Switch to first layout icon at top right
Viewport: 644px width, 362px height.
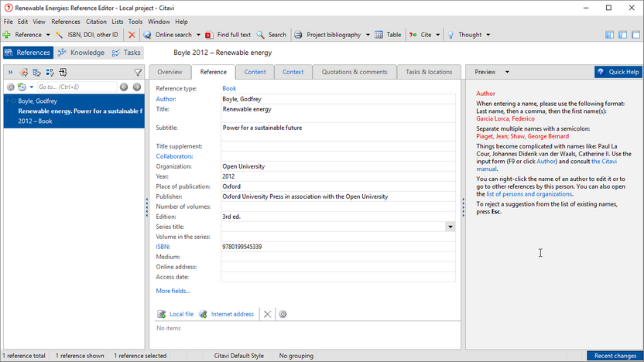pyautogui.click(x=609, y=35)
